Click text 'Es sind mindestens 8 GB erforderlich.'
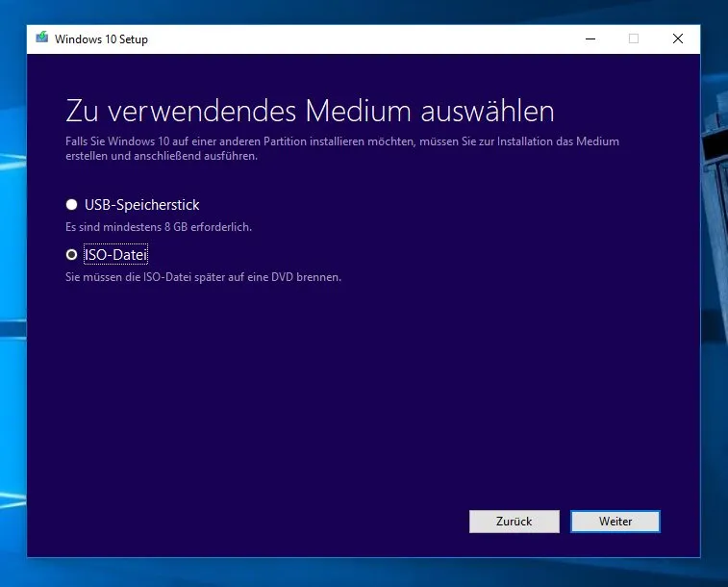Image resolution: width=728 pixels, height=587 pixels. tap(159, 227)
